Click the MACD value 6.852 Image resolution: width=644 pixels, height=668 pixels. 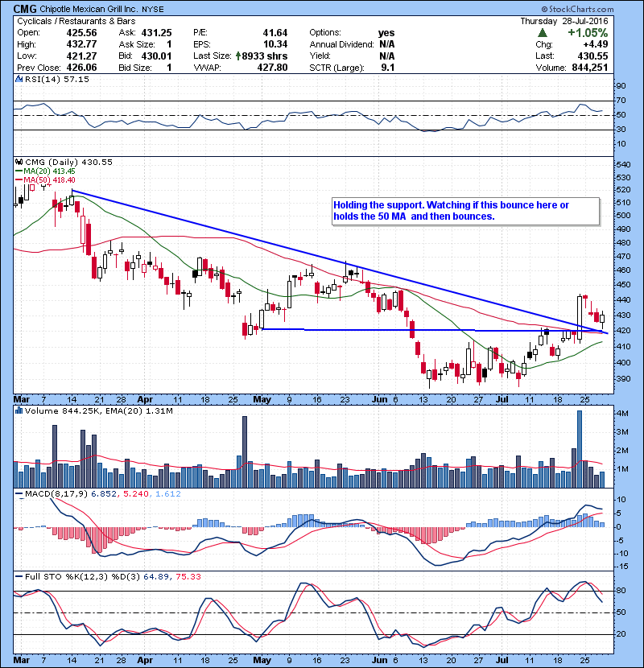click(104, 494)
